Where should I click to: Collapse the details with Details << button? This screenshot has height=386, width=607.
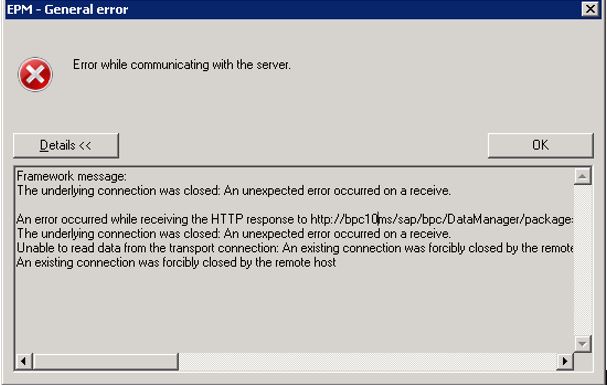tap(66, 146)
